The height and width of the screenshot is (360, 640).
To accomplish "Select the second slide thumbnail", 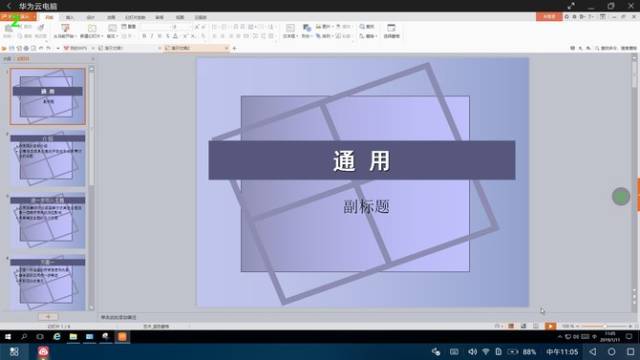I will 48,158.
